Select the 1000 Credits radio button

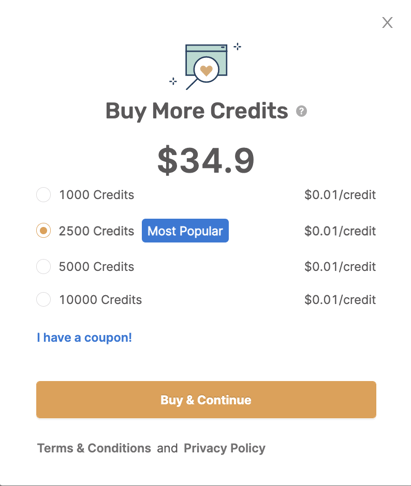(43, 195)
